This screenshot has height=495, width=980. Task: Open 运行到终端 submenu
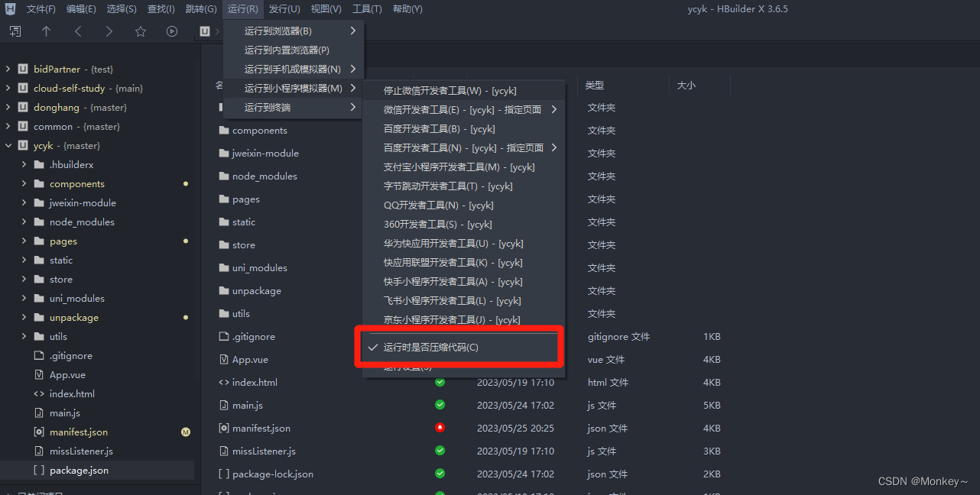tap(294, 107)
